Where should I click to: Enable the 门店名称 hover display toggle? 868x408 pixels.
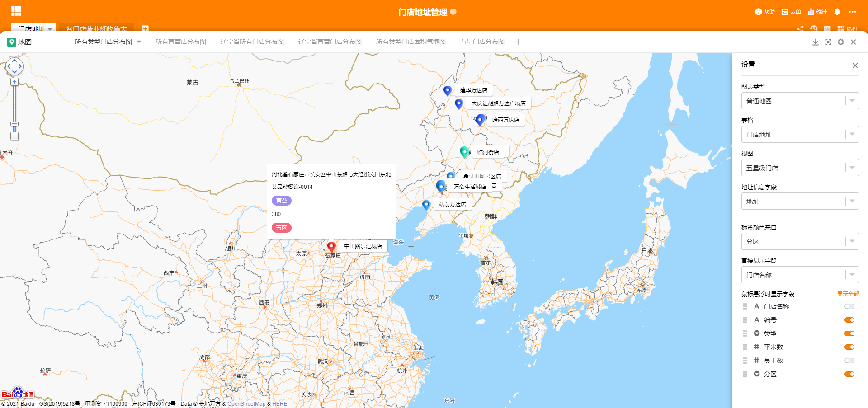(849, 306)
